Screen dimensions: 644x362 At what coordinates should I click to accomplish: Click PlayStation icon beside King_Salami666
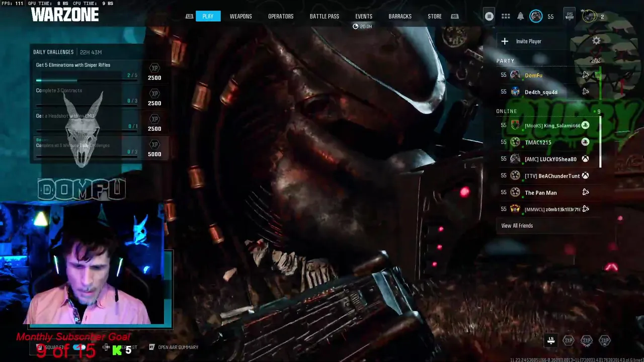click(x=585, y=125)
